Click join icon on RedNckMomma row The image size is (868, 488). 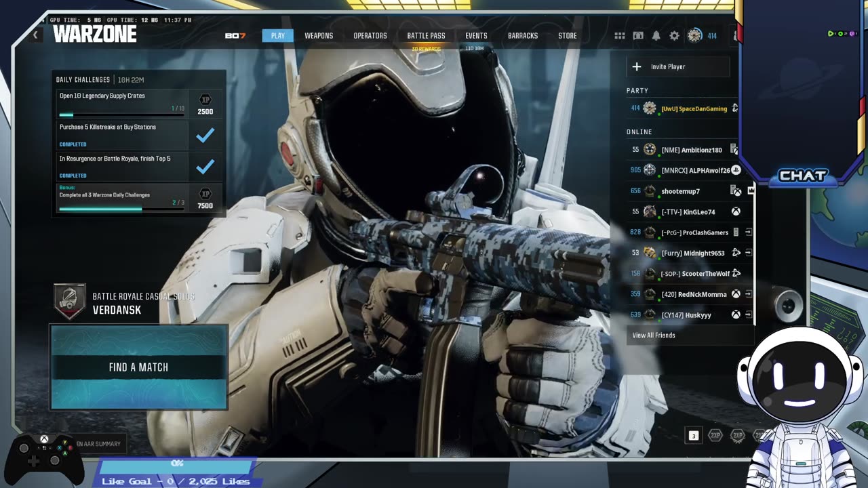pos(749,294)
